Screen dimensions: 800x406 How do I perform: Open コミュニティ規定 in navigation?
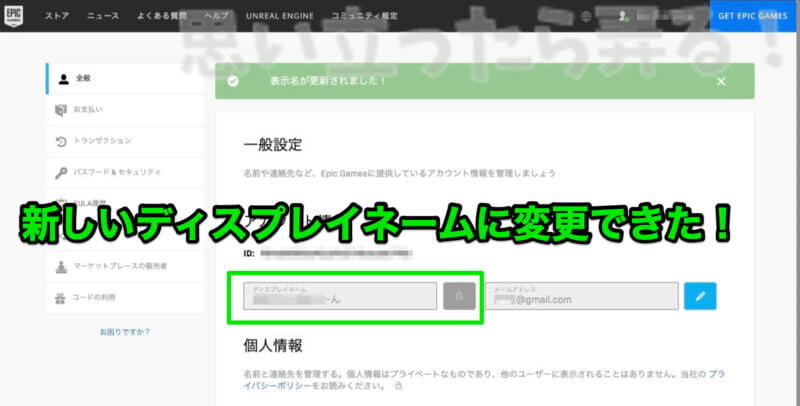tap(364, 16)
